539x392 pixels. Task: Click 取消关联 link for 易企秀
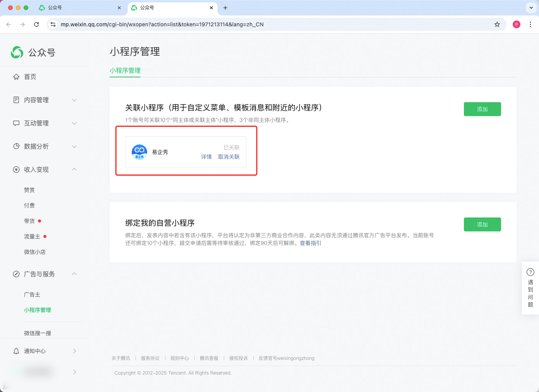click(229, 157)
